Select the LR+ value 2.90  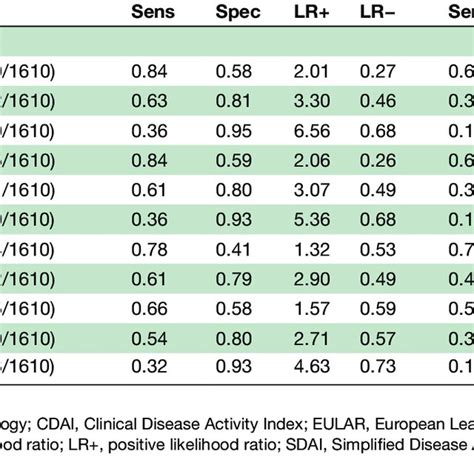pos(312,279)
